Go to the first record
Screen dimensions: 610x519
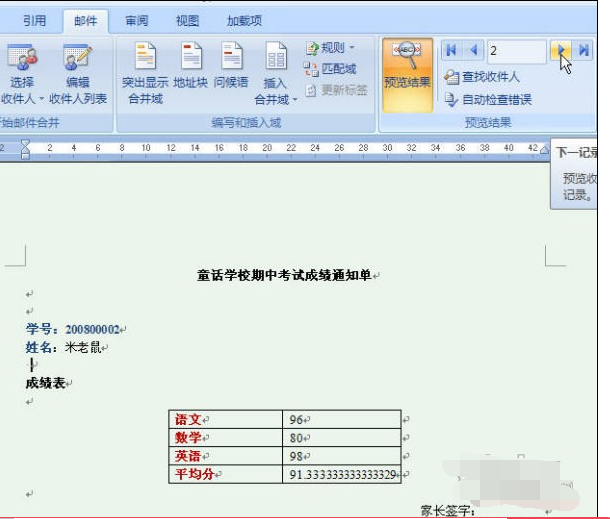[x=451, y=50]
